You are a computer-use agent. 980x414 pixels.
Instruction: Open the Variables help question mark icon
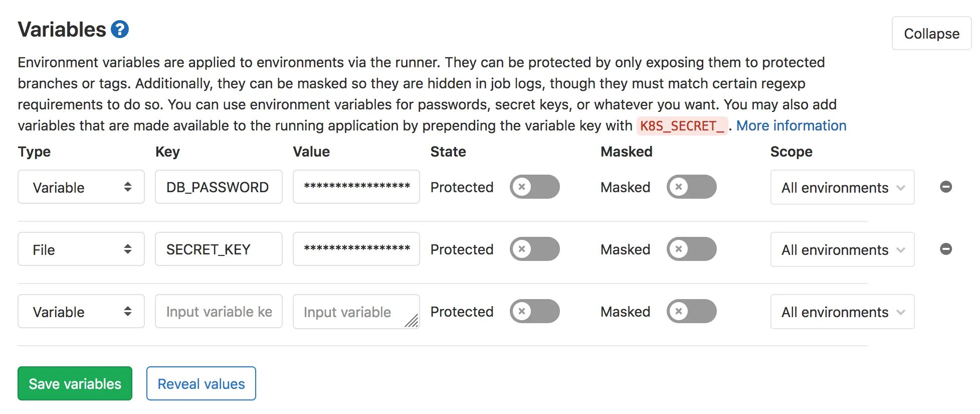click(120, 30)
